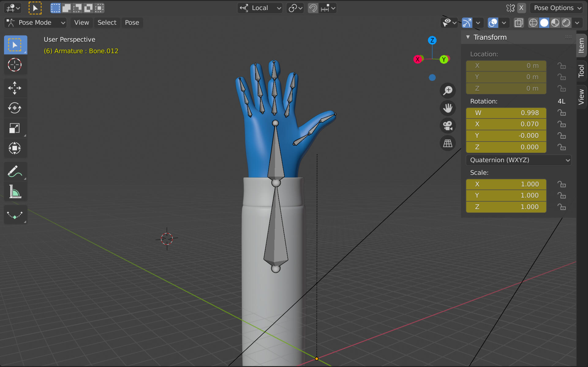Viewport: 588px width, 367px height.
Task: Open the Local transform orientation dropdown
Action: [x=260, y=8]
